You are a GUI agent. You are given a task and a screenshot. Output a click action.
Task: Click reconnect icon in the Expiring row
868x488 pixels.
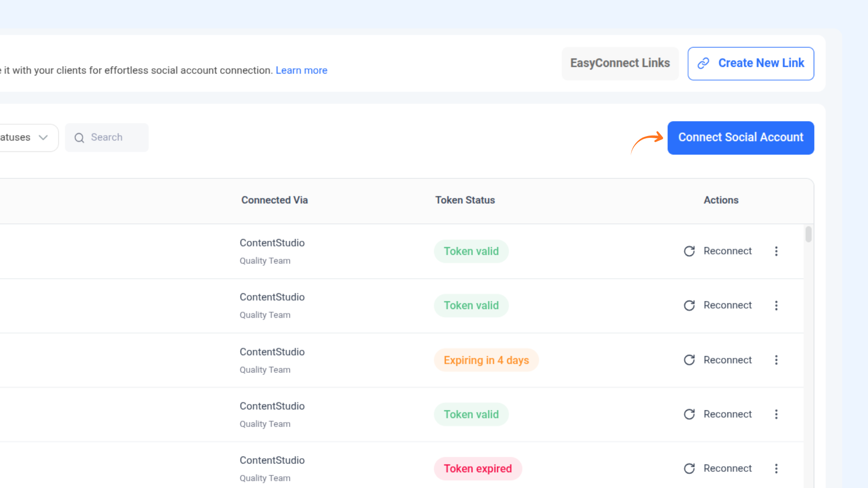(x=689, y=360)
